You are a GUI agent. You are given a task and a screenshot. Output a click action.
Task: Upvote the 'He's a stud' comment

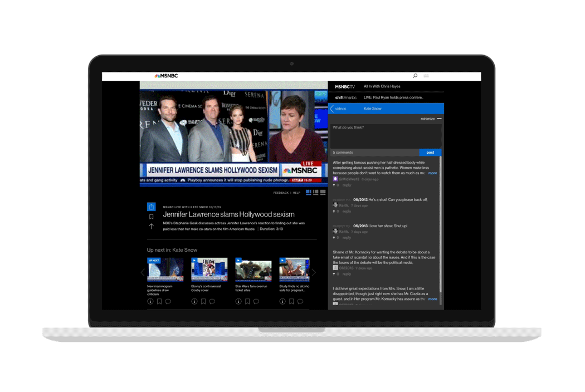coord(334,212)
